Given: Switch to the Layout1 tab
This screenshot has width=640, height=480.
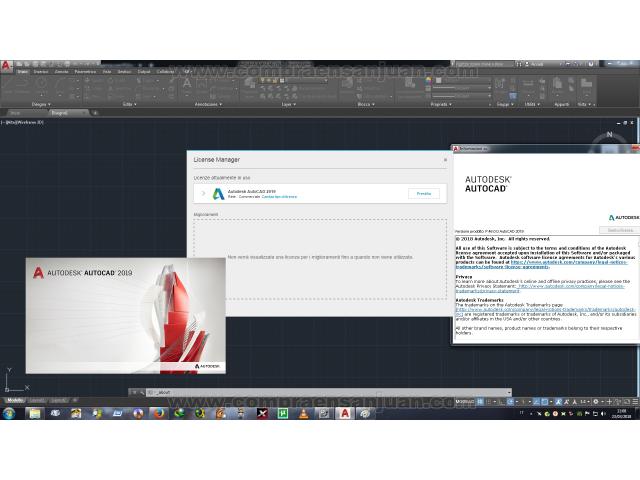Looking at the screenshot, I should [36, 401].
